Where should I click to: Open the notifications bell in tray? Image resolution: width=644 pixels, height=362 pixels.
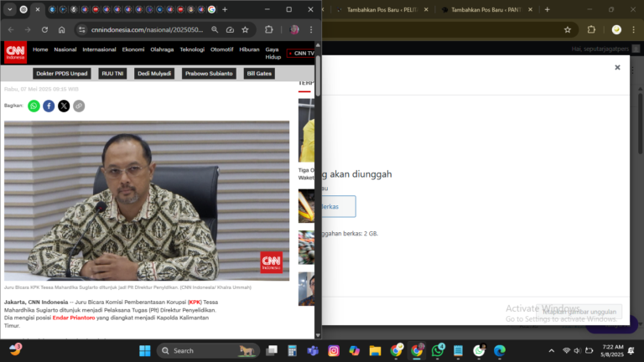click(x=631, y=350)
